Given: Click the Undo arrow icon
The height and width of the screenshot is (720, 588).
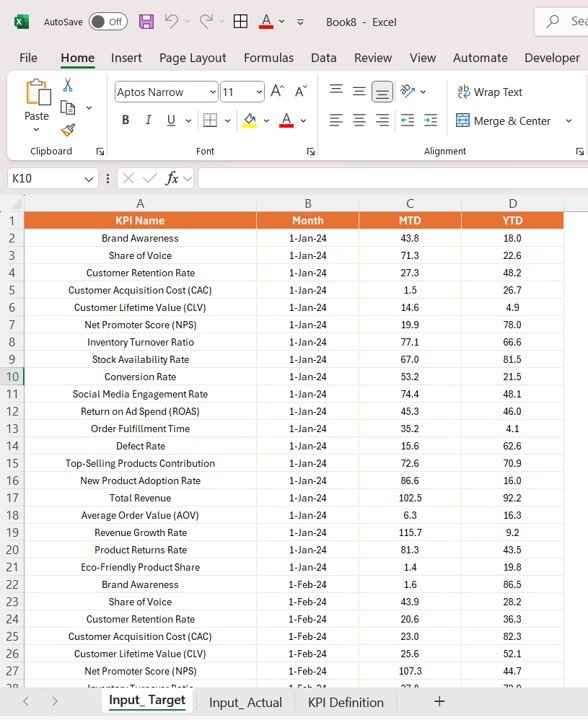Looking at the screenshot, I should (x=172, y=21).
